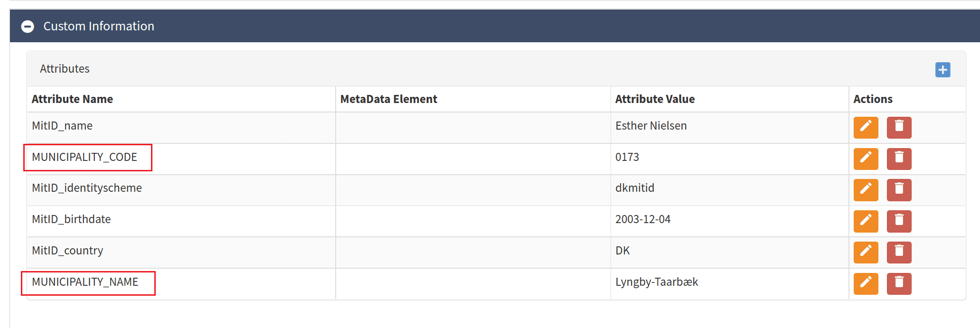The image size is (980, 328).
Task: Edit the MitID_birthdate attribute
Action: pyautogui.click(x=866, y=221)
